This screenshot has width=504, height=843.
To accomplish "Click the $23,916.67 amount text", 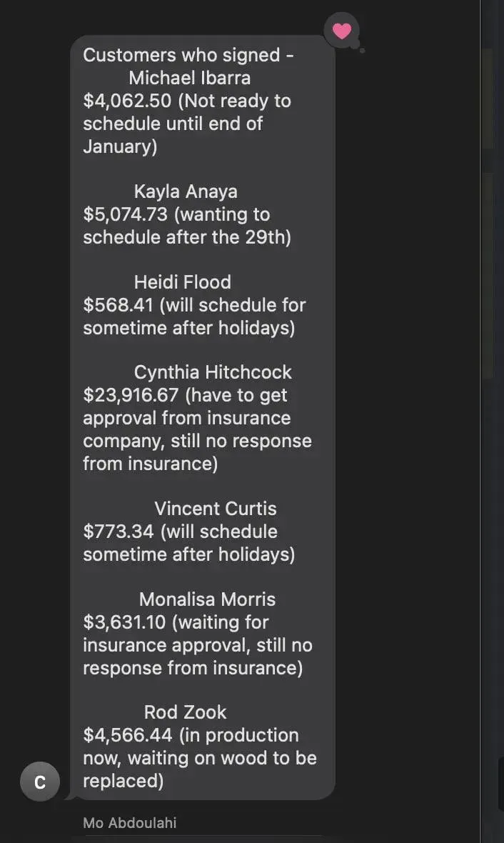I will [x=131, y=395].
